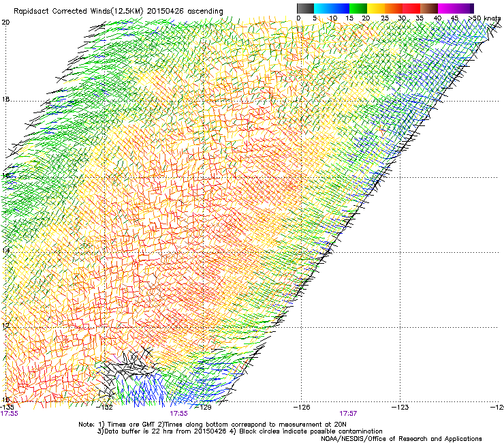The image size is (504, 443).
Task: Click the '30' label under the color scale
Action: click(402, 18)
